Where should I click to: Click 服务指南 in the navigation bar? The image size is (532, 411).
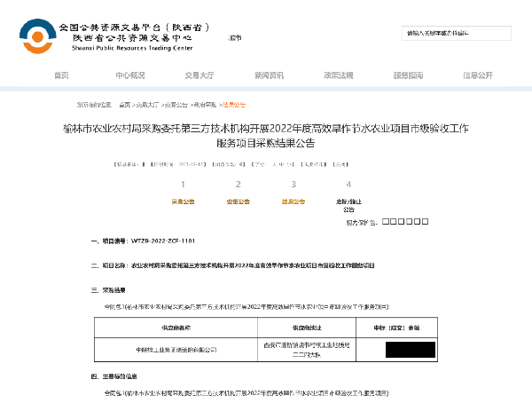pyautogui.click(x=408, y=75)
